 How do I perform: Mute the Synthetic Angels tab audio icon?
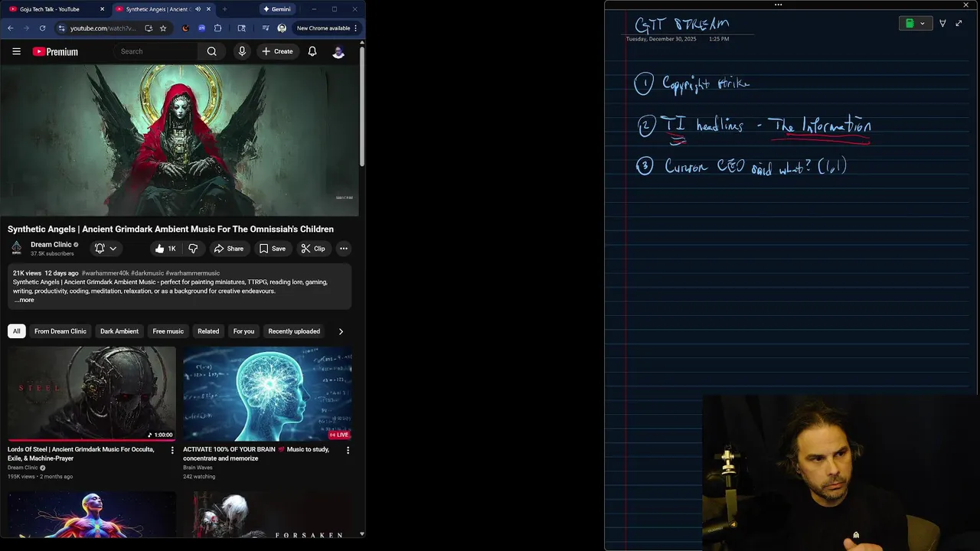click(198, 9)
